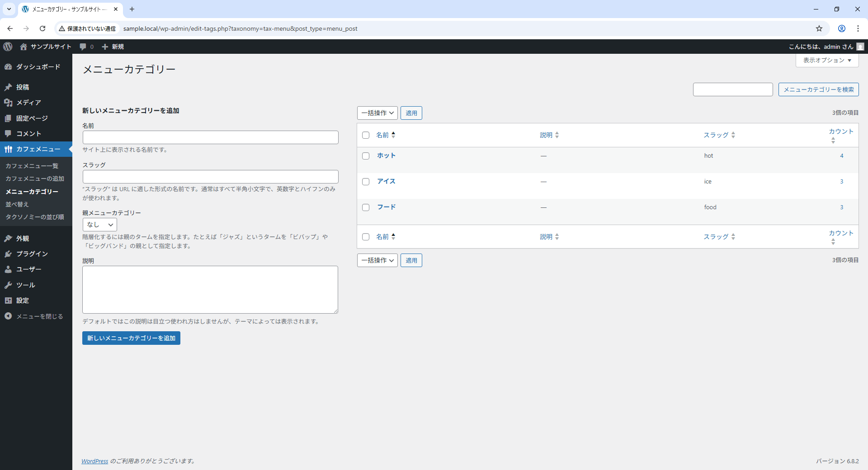Open カフェメニュー一覧 submenu item
Screen dimensions: 868x470
(x=32, y=166)
